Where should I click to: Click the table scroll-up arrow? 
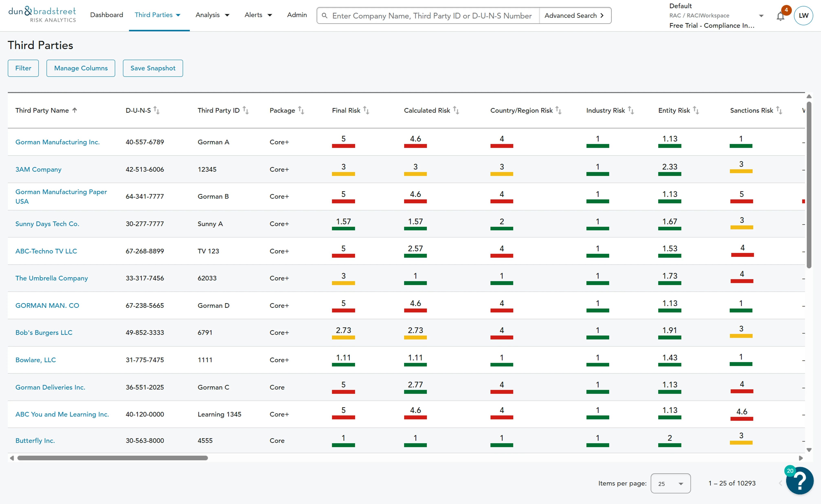tap(809, 96)
